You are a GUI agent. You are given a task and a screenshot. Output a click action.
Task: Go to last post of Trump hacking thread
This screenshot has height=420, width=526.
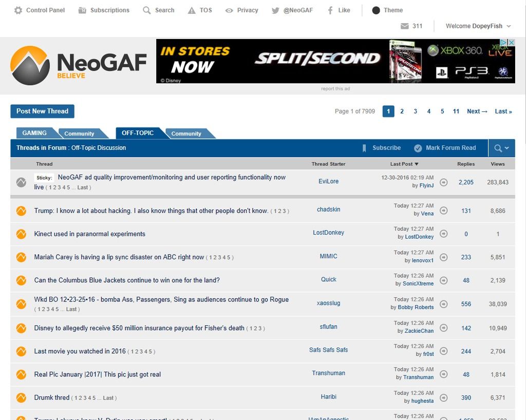(443, 211)
